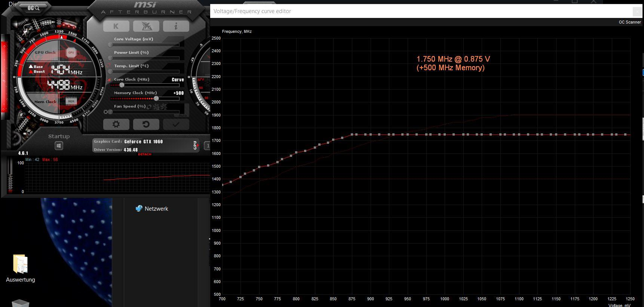Click the MSI dragon jet logo button
This screenshot has width=644, height=307.
[146, 26]
